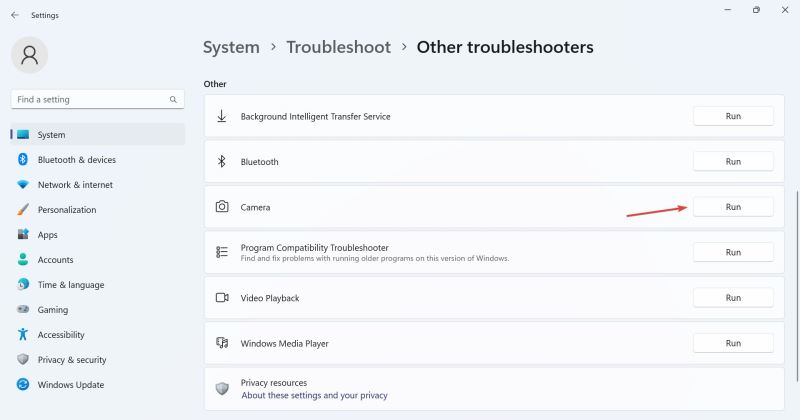Click the Bluetooth & devices sidebar icon
The image size is (800, 420).
[22, 160]
